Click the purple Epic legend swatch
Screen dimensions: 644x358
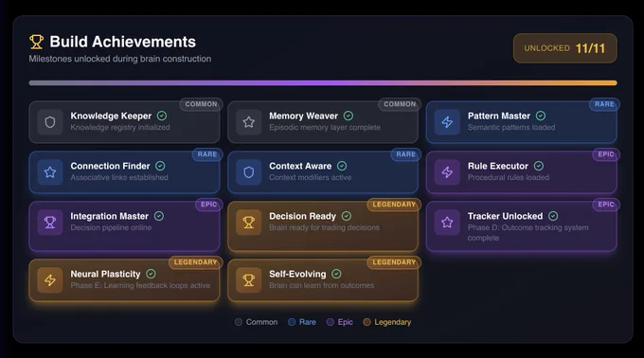(x=331, y=322)
